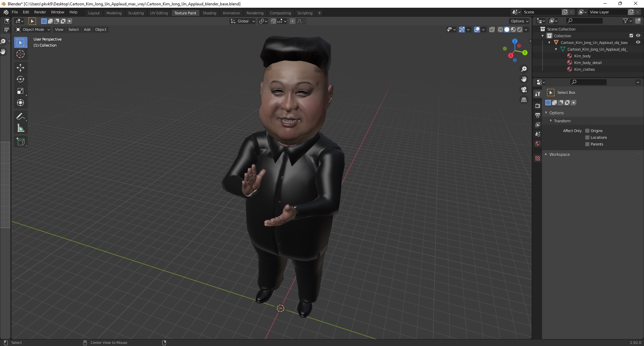Choose the Measure tool

pos(20,128)
